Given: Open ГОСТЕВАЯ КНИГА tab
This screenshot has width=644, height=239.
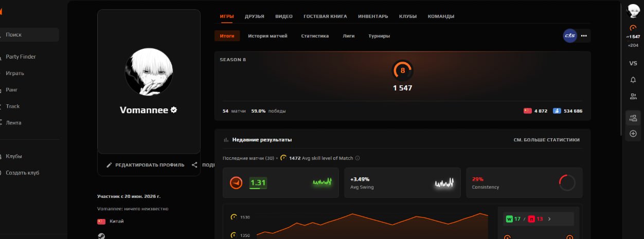Looking at the screenshot, I should tap(325, 16).
